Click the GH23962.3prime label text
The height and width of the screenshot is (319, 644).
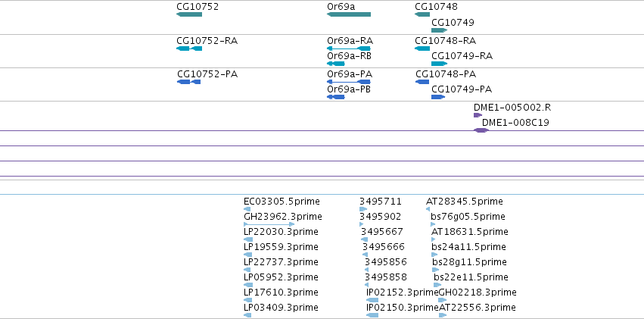tap(283, 217)
